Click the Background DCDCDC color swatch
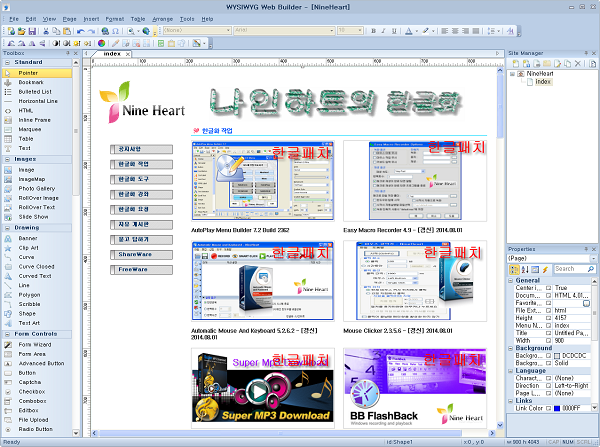Viewport: 600px width, 447px height. [x=557, y=356]
